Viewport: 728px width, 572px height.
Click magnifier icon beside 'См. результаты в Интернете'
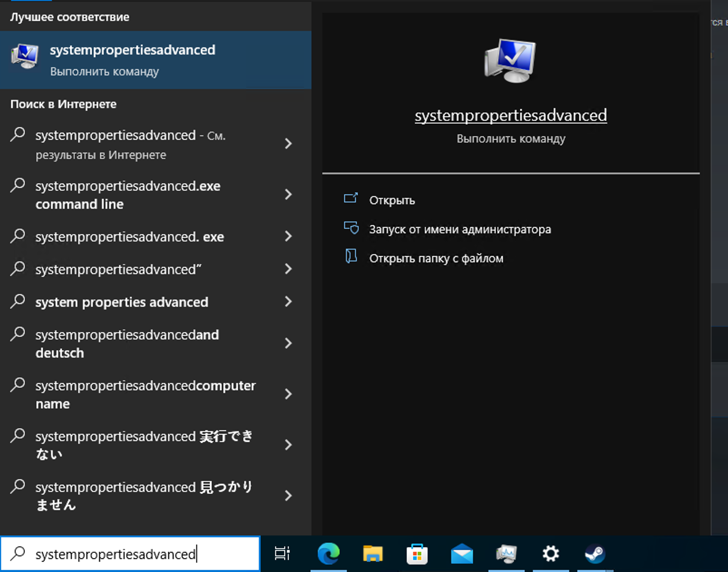coord(18,134)
